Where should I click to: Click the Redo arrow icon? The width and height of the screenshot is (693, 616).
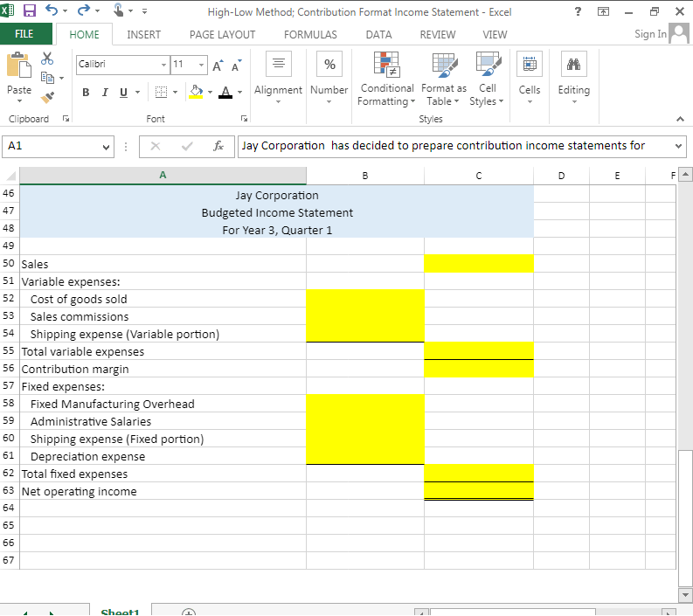pos(84,10)
